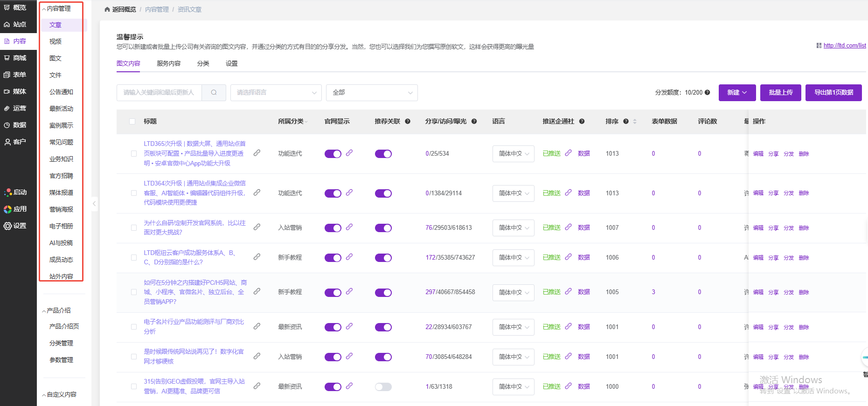Open the http://ltd.com/list link
Viewport: 868px width, 406px height.
844,46
